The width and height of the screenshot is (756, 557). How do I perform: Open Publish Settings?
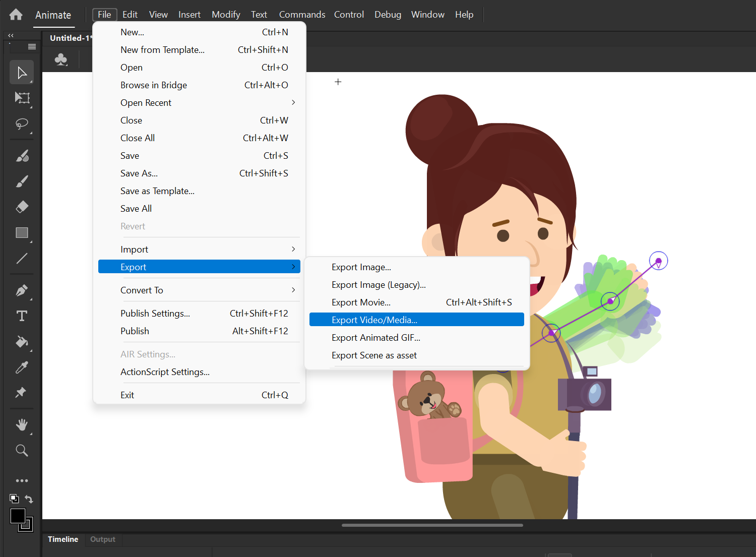pyautogui.click(x=155, y=313)
